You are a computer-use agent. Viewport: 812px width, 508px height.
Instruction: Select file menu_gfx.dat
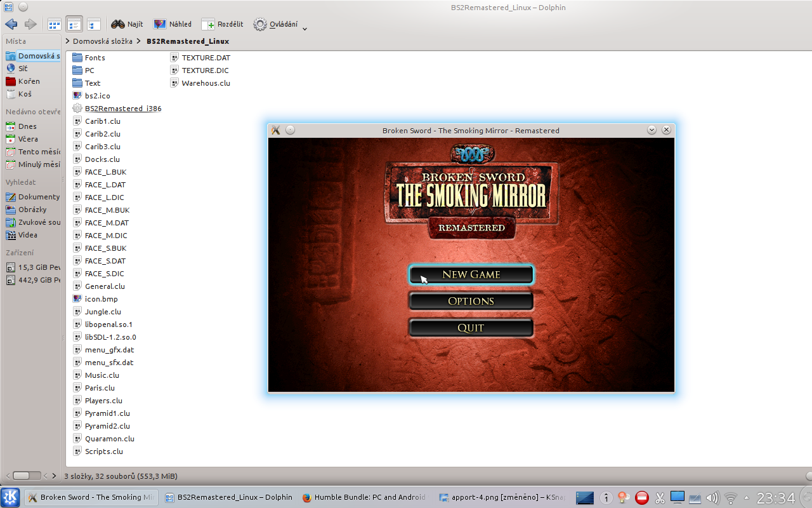pos(103,350)
